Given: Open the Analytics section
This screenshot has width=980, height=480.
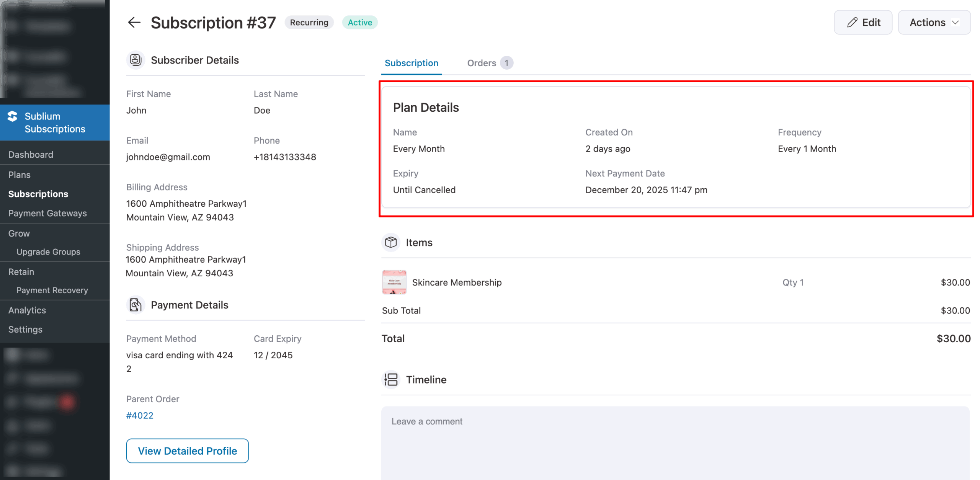Looking at the screenshot, I should (27, 310).
